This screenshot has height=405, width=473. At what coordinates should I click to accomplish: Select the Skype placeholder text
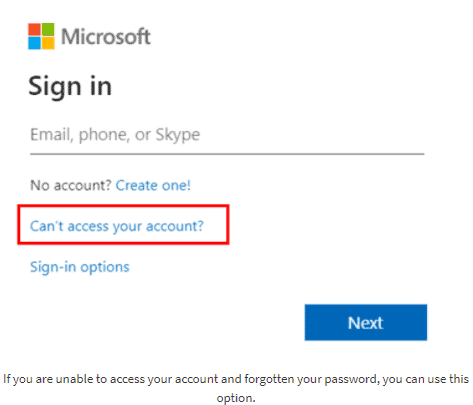[178, 135]
